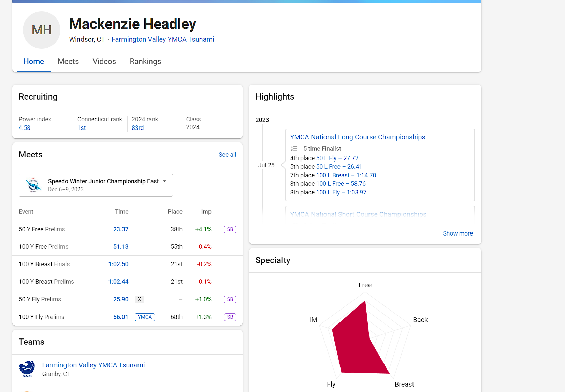Click the 23.37 time for 50 Y Free

(x=121, y=229)
